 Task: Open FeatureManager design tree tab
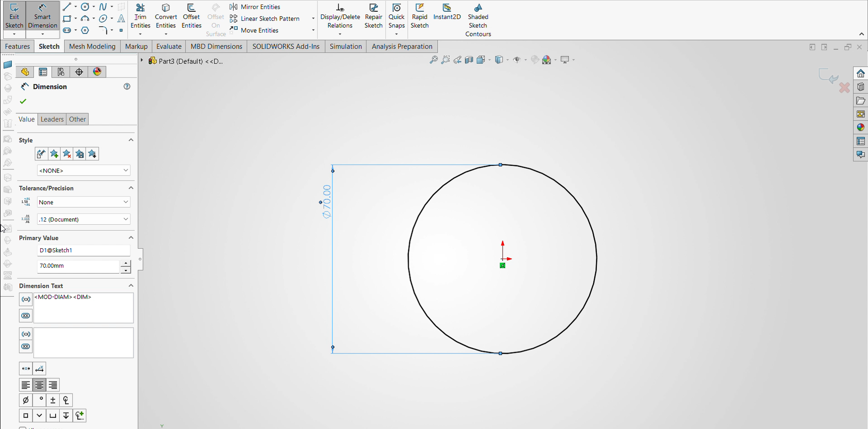pyautogui.click(x=25, y=72)
